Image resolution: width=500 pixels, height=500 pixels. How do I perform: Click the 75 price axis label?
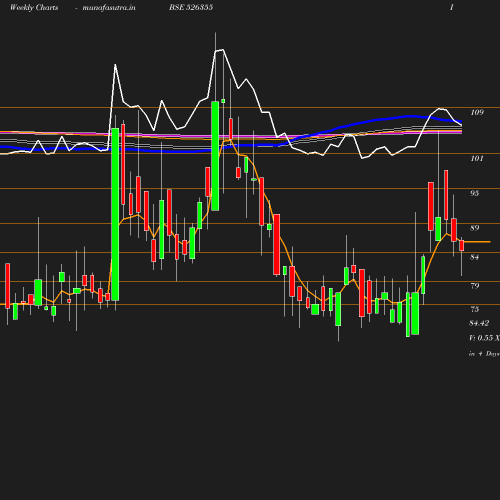click(x=475, y=309)
